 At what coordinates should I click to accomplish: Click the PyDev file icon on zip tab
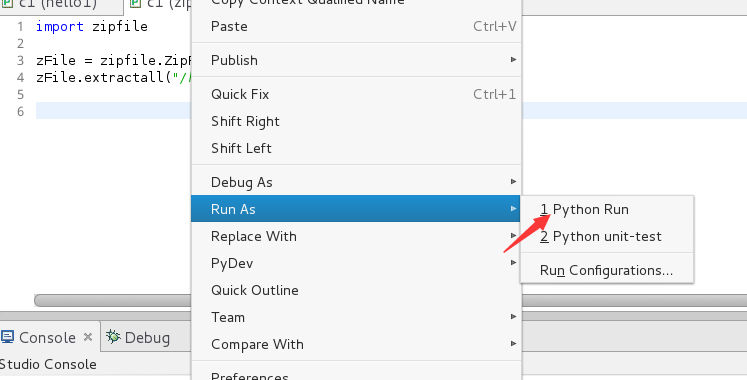click(136, 4)
